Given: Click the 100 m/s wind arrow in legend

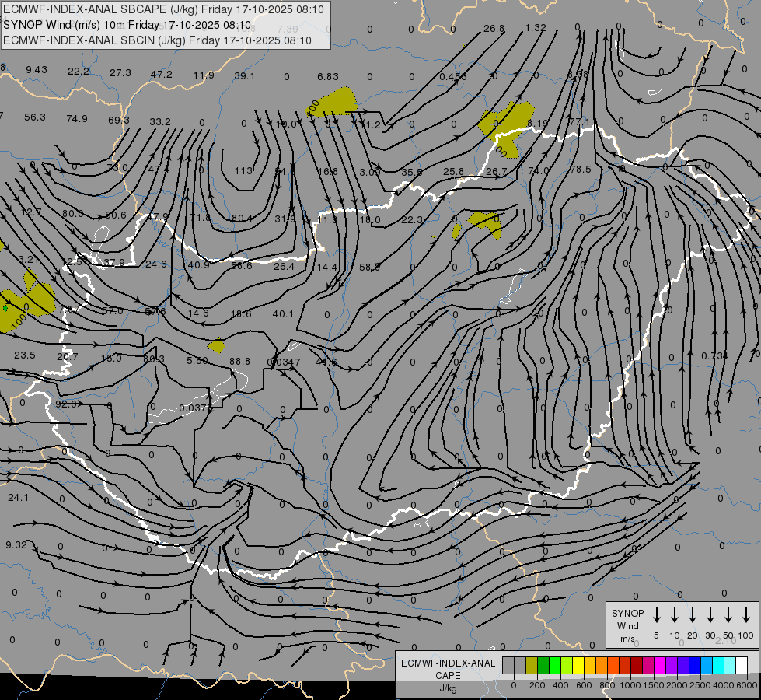Looking at the screenshot, I should (746, 614).
